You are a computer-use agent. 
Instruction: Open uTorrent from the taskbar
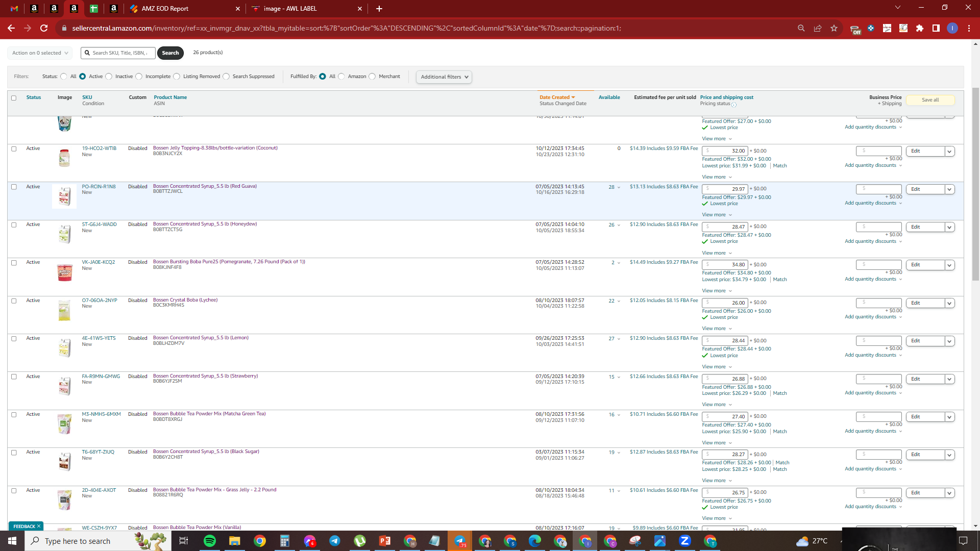coord(359,541)
